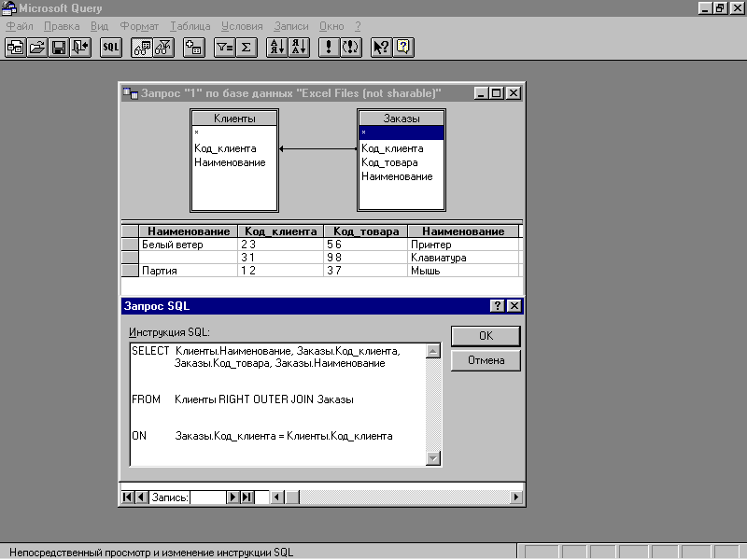This screenshot has width=747, height=560.
Task: Save the query using the floppy disk icon
Action: tap(59, 48)
